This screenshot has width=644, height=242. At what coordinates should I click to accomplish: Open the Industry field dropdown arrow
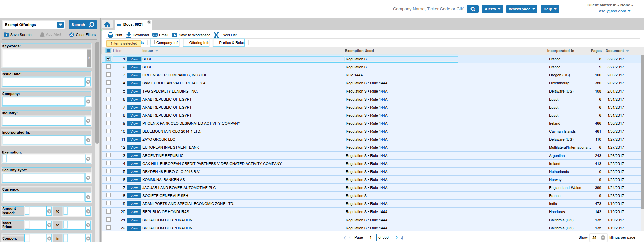pyautogui.click(x=88, y=121)
